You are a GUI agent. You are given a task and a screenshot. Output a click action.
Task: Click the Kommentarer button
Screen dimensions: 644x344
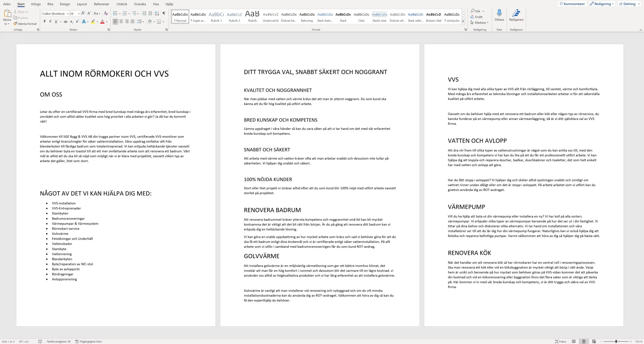(572, 4)
